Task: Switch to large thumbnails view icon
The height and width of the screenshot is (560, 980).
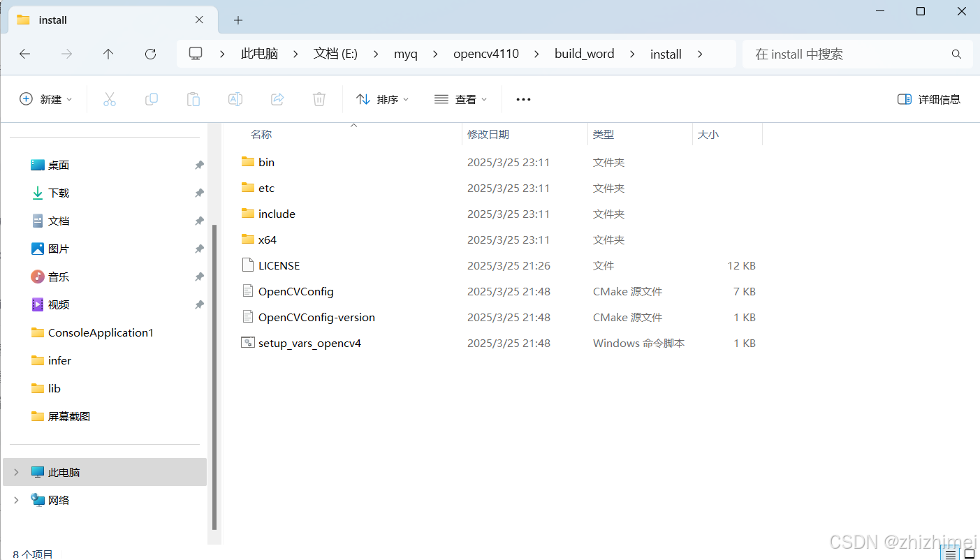Action: coord(970,554)
